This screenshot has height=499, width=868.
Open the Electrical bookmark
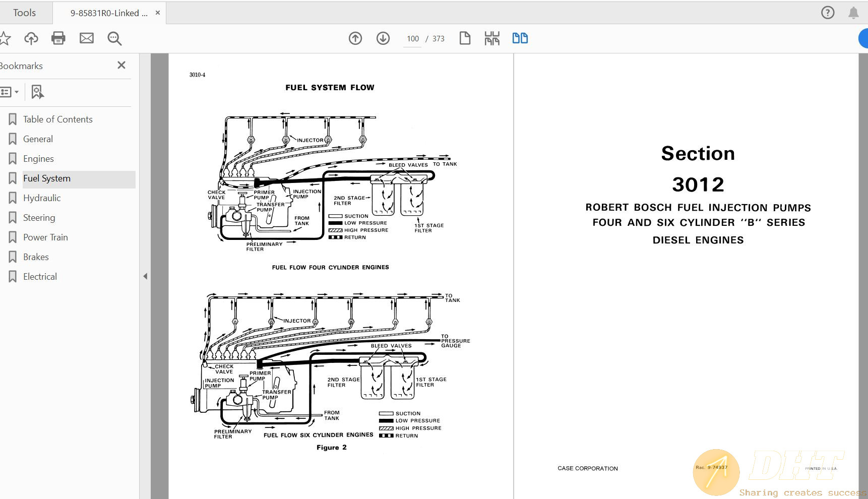[x=40, y=276]
